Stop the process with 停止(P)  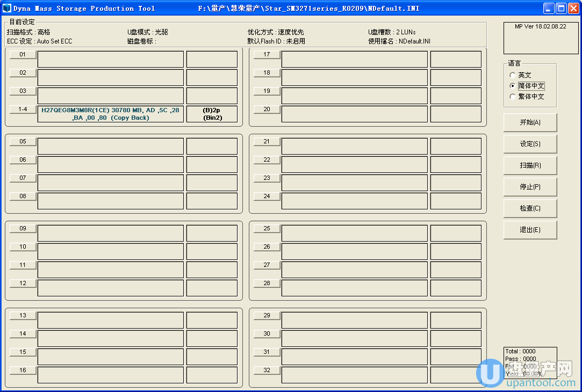530,187
